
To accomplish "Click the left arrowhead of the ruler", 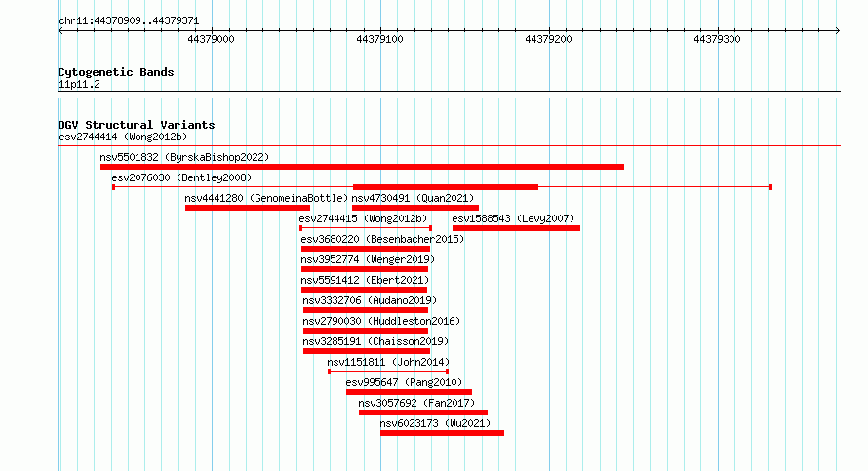I will [60, 31].
